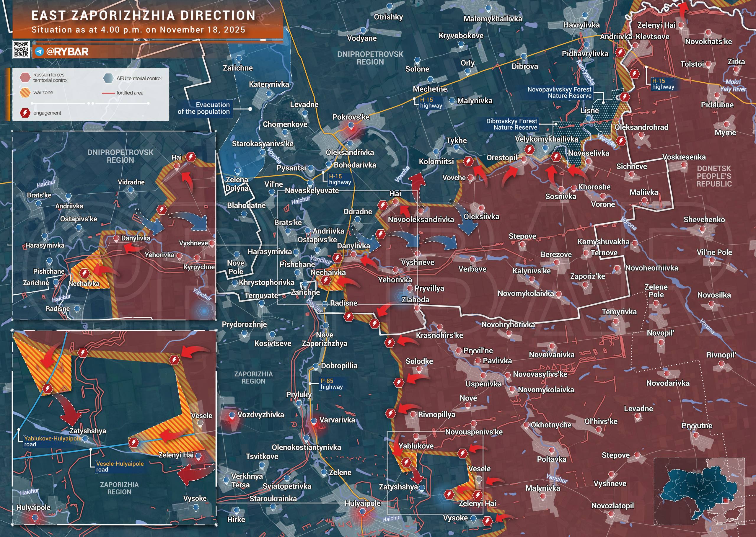Click the Telegram icon next to @RYBAR

pyautogui.click(x=39, y=52)
